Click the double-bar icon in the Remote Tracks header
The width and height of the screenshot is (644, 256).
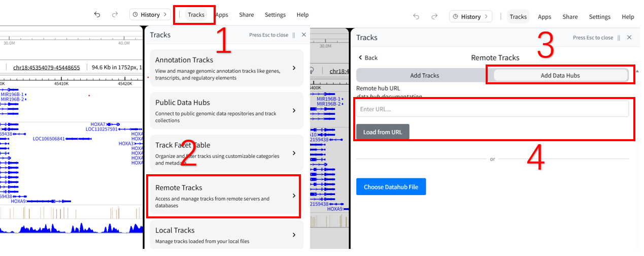(619, 38)
